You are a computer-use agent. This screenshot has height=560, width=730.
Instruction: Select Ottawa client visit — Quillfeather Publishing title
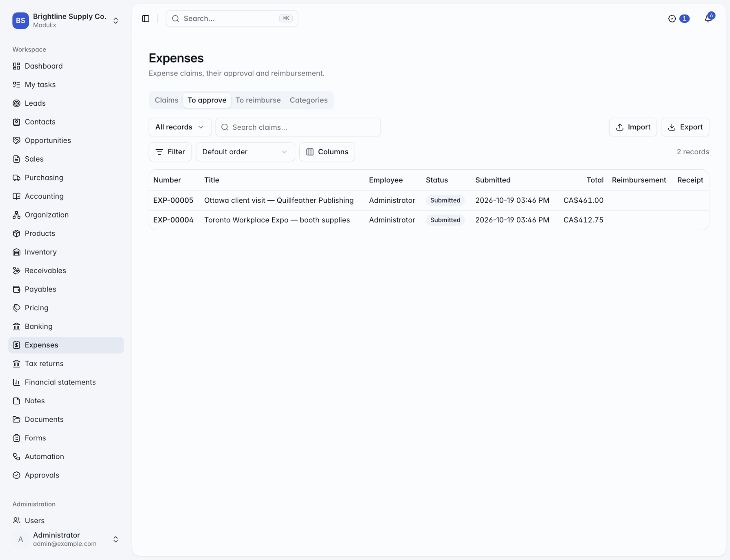pyautogui.click(x=279, y=200)
